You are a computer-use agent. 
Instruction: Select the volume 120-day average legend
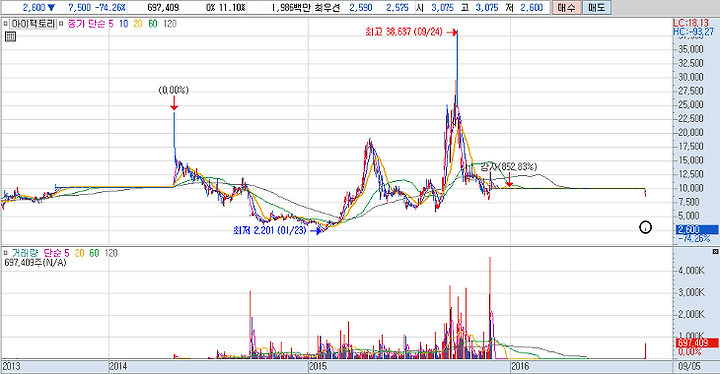[111, 253]
